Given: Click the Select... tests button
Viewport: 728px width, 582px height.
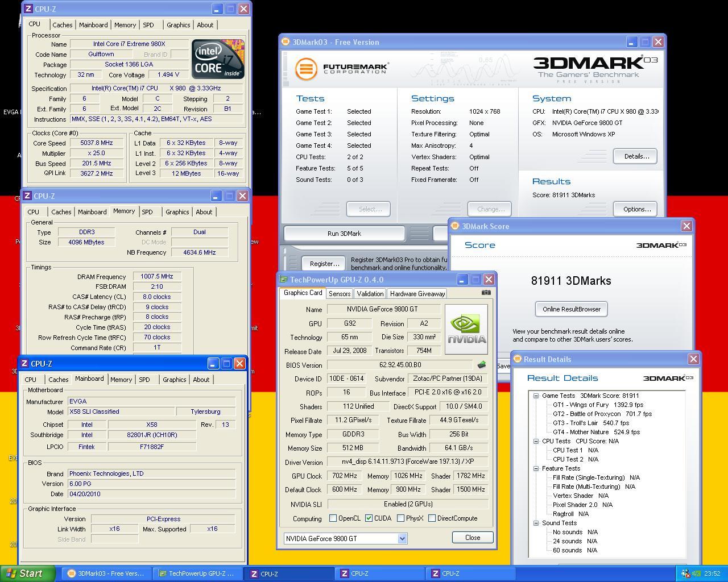Looking at the screenshot, I should tap(369, 209).
